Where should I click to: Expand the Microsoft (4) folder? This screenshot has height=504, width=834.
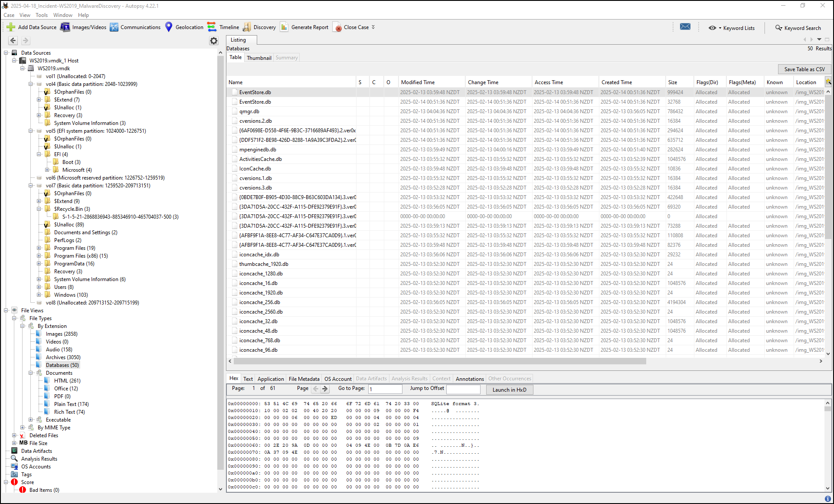tap(47, 170)
